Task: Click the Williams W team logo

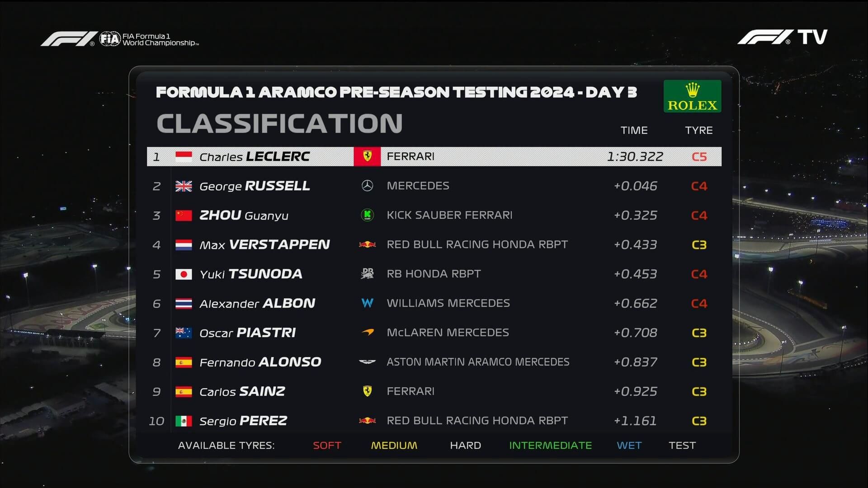Action: [367, 303]
